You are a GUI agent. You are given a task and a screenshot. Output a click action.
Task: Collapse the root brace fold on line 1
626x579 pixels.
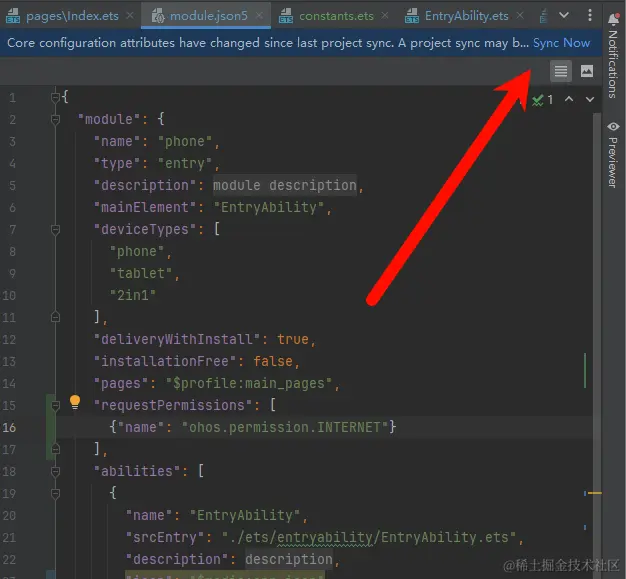coord(55,97)
